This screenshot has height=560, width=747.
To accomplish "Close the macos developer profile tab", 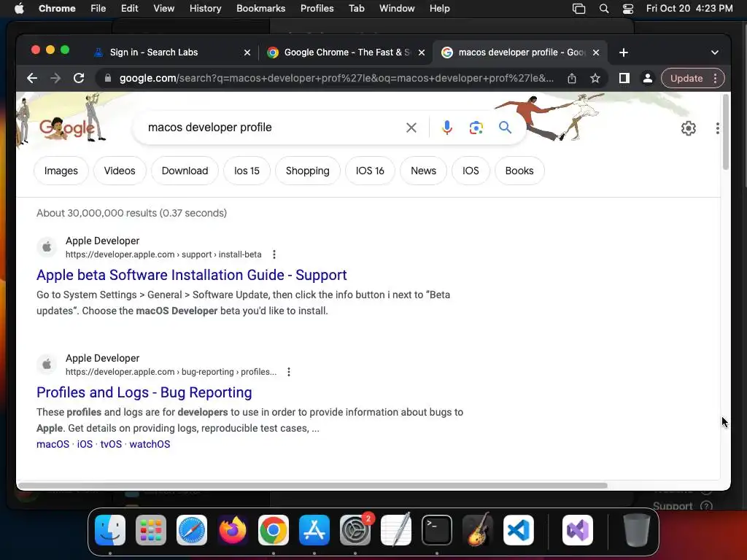I will 596,52.
